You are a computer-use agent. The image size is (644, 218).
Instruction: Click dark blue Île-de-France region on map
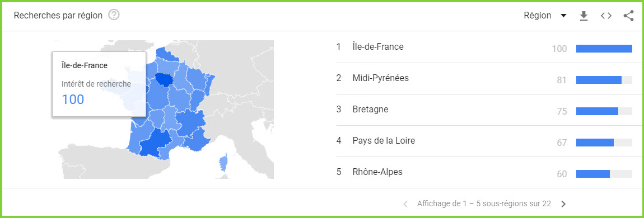tap(165, 80)
